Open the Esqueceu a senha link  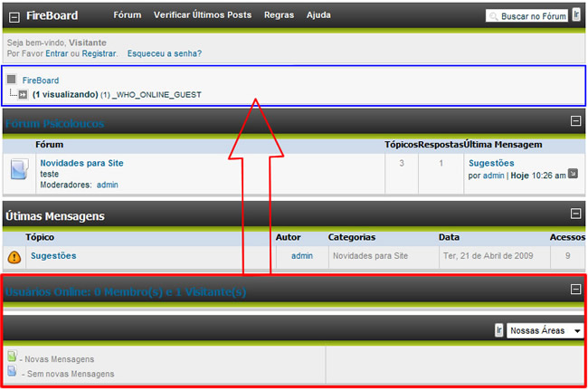(164, 53)
